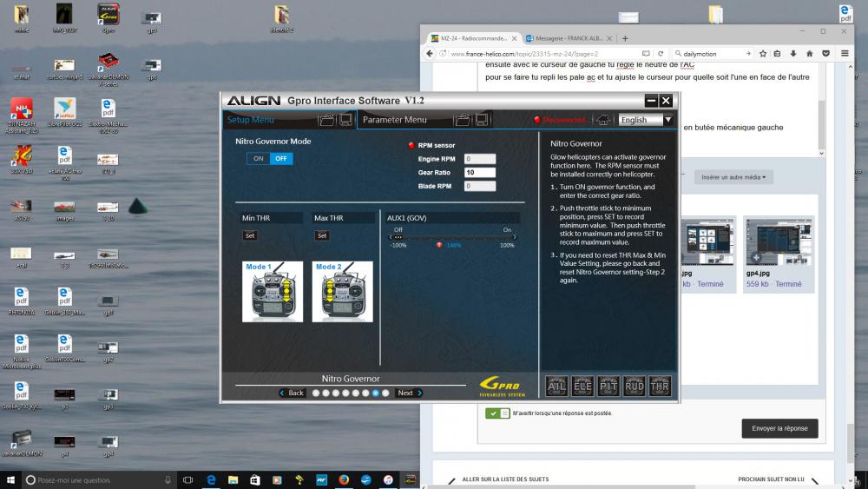Open the gp4.jpg attachment thumbnail

pos(779,242)
